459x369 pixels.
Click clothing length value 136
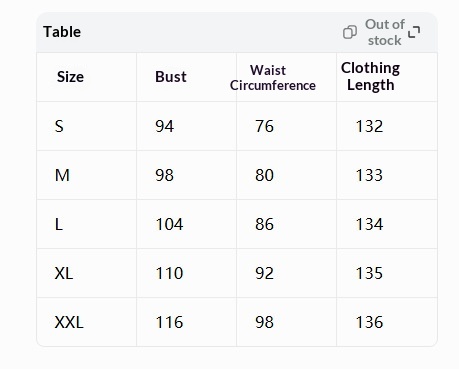(x=369, y=322)
